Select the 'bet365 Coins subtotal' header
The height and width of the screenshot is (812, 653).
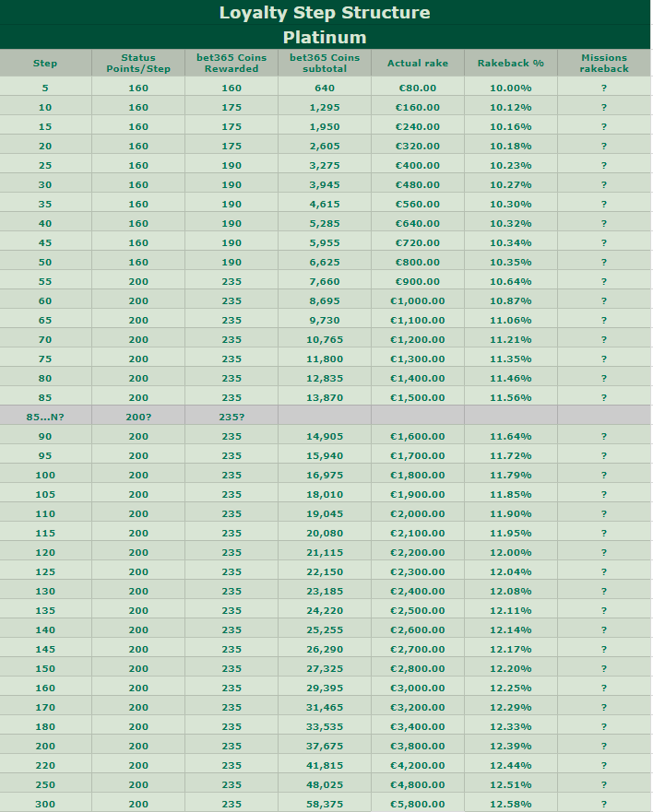(325, 64)
